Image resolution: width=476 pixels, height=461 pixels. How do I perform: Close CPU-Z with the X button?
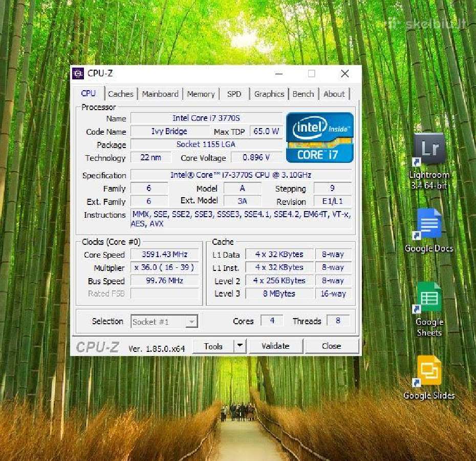(345, 73)
